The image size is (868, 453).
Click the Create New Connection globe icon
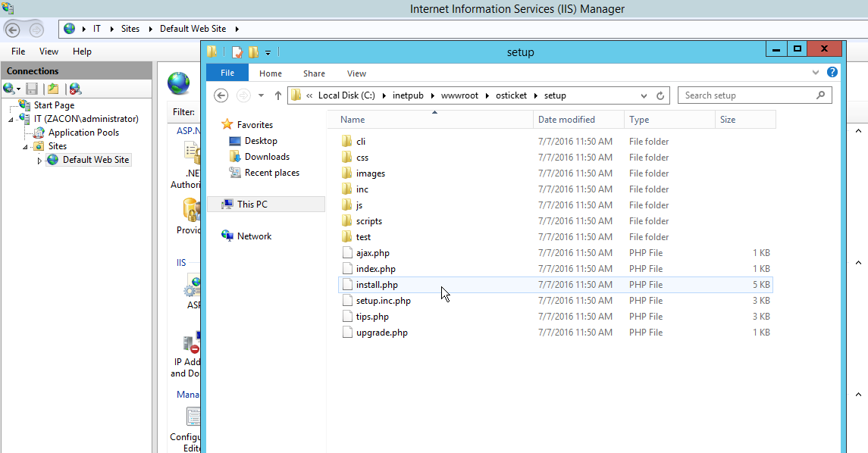click(9, 89)
